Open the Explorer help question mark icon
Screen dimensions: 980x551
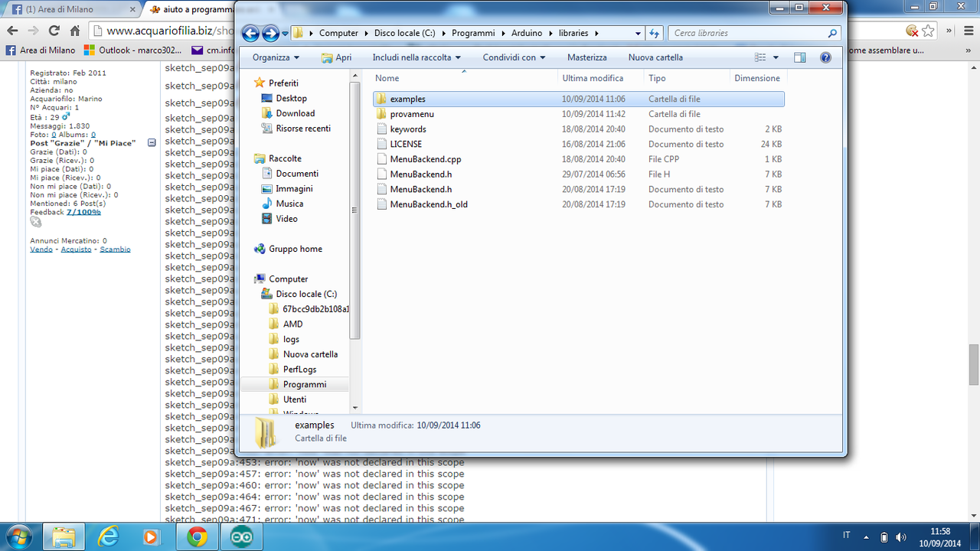coord(825,57)
